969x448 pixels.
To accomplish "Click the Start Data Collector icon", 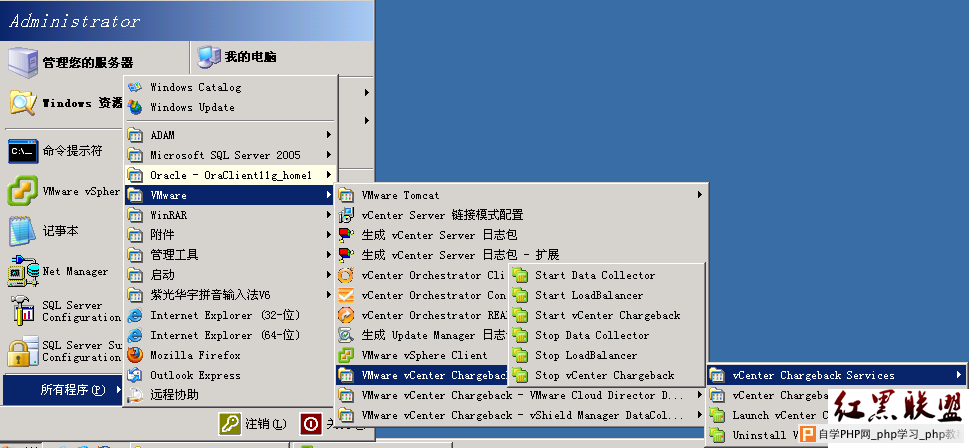I will click(520, 275).
